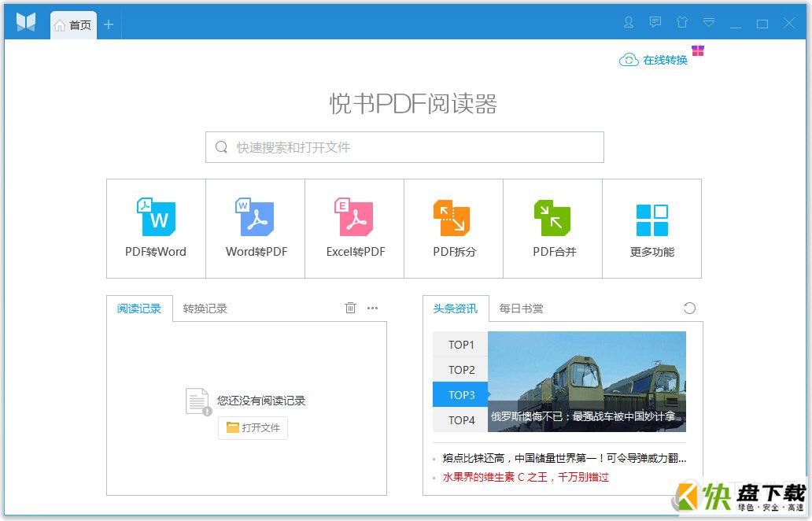Screen dimensions: 812x521
Task: Open the title bar dropdown menu icon
Action: 709,22
